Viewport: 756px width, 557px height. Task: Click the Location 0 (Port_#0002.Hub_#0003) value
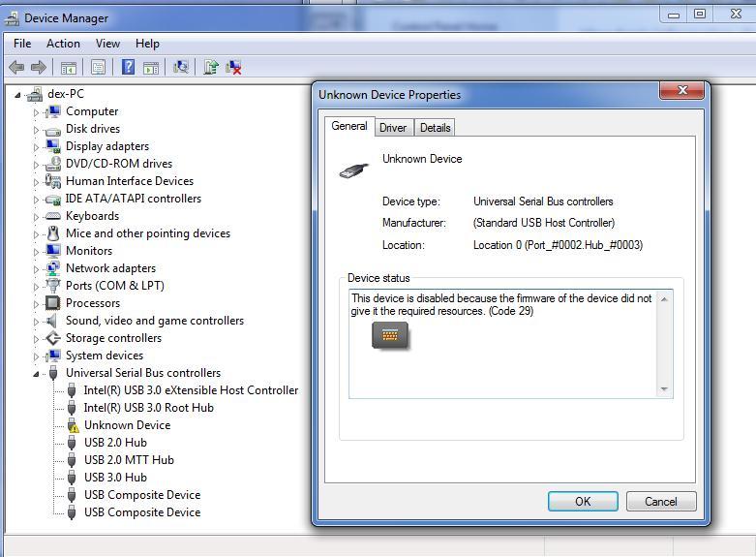coord(558,245)
